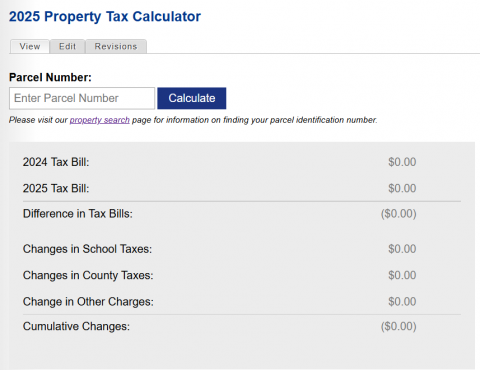The height and width of the screenshot is (370, 480).
Task: Select the 2024 Tax Bill label
Action: point(56,162)
